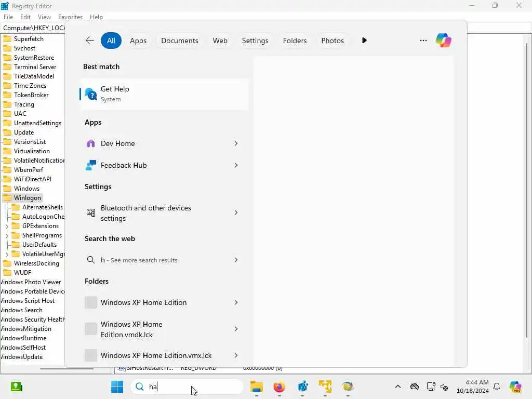Open the notifications bell icon
Screen dimensions: 532x399
click(x=497, y=387)
